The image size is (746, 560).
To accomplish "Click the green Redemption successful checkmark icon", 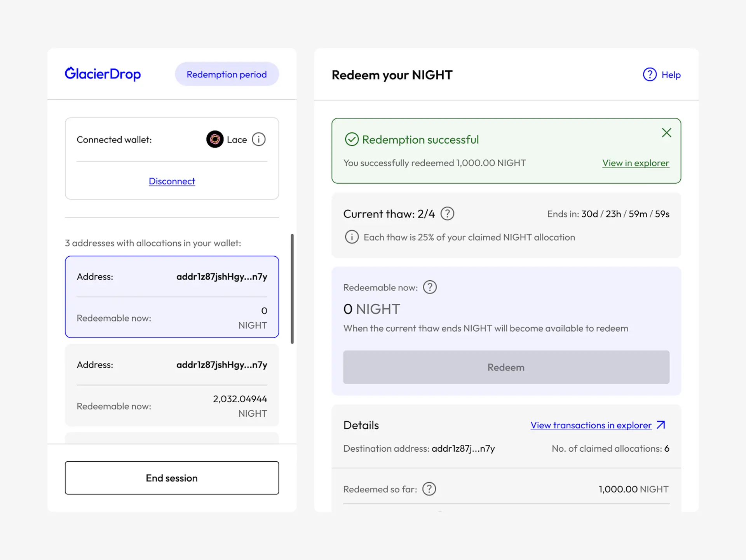I will (x=352, y=139).
